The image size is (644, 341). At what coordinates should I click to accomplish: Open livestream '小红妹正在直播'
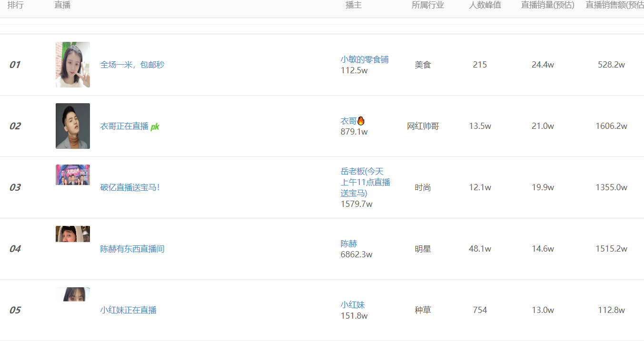(129, 310)
